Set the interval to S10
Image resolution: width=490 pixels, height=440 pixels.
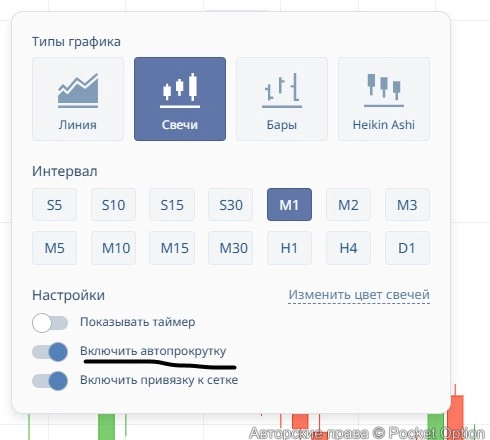pos(113,205)
